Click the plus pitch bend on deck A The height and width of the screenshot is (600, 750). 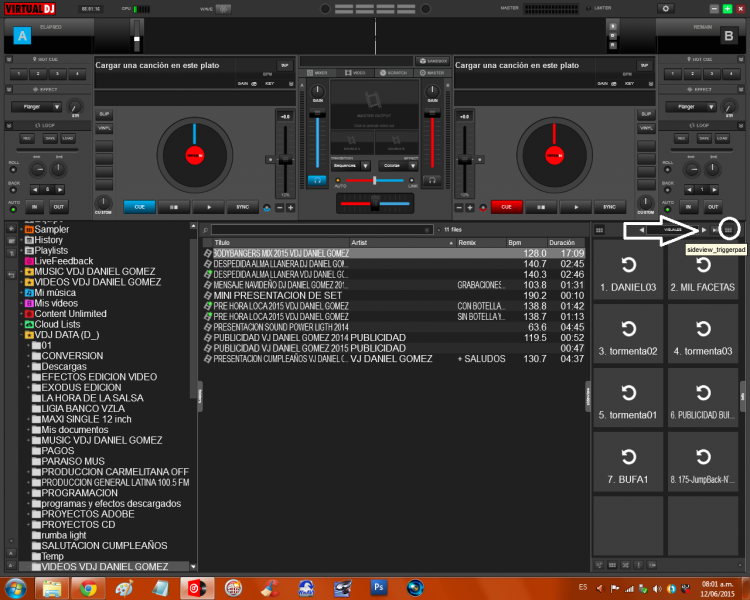[x=290, y=208]
